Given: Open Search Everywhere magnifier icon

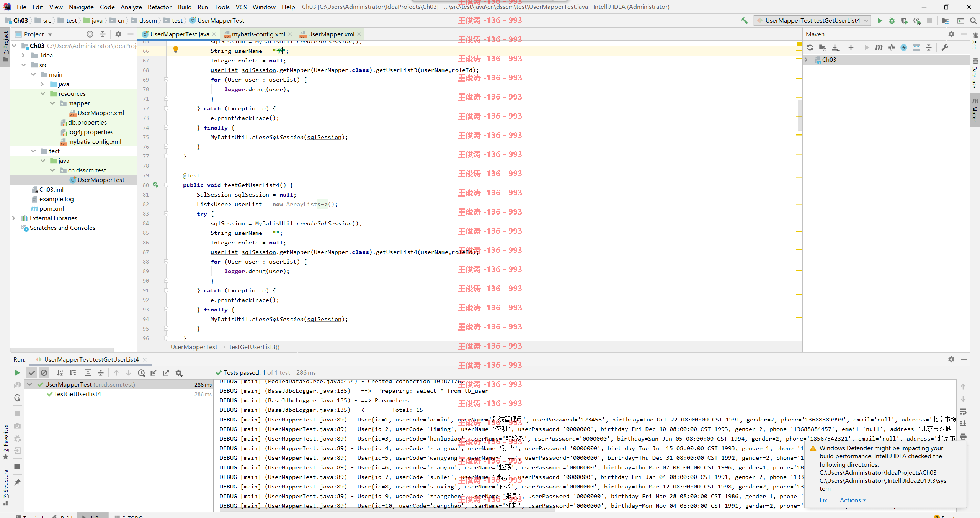Looking at the screenshot, I should [x=973, y=21].
